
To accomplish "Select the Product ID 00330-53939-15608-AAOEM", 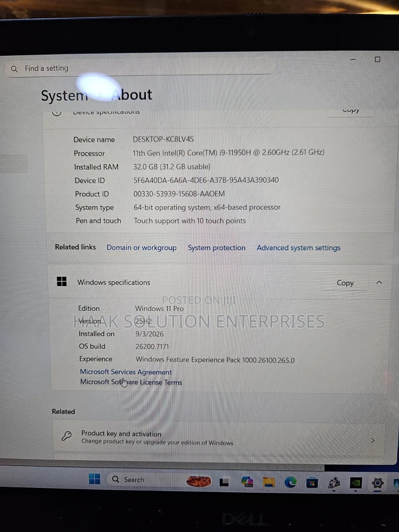I will pyautogui.click(x=179, y=194).
